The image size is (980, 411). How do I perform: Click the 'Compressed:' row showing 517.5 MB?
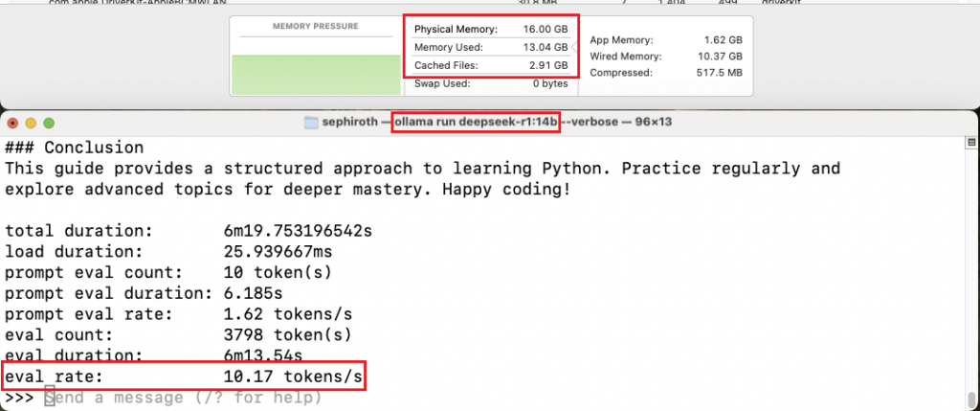click(x=666, y=73)
